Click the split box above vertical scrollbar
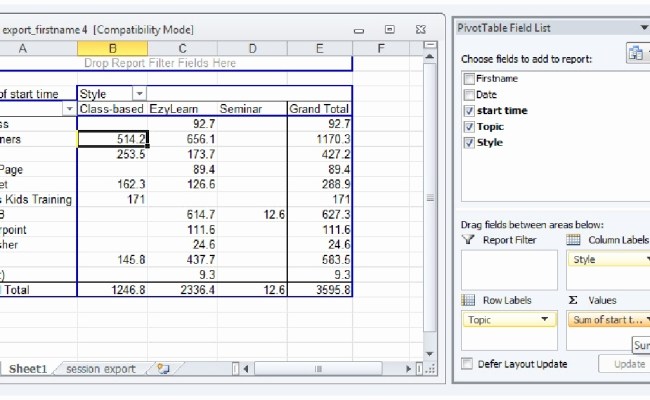Image resolution: width=650 pixels, height=400 pixels. point(430,44)
